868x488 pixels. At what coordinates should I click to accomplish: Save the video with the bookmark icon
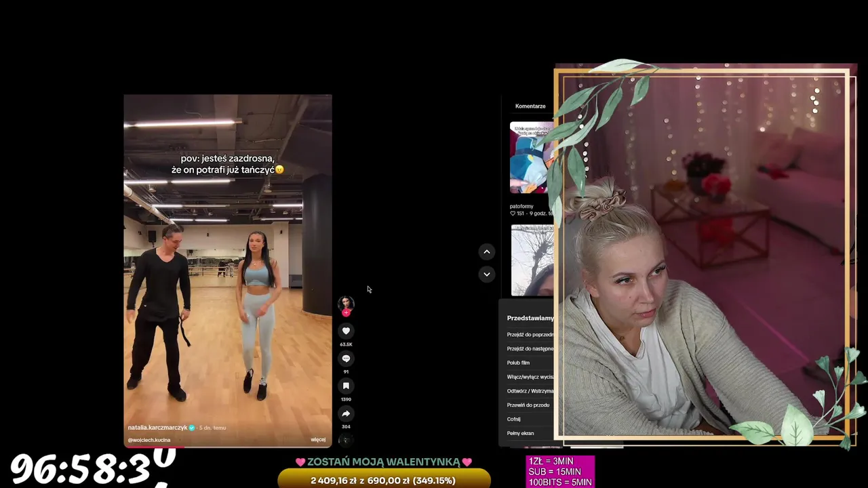tap(346, 386)
